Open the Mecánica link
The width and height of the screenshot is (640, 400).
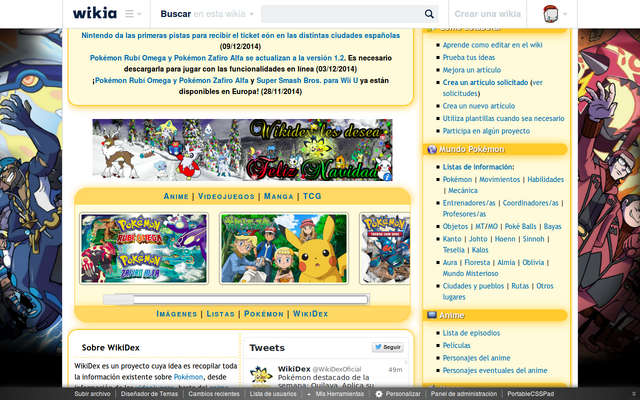pyautogui.click(x=463, y=191)
